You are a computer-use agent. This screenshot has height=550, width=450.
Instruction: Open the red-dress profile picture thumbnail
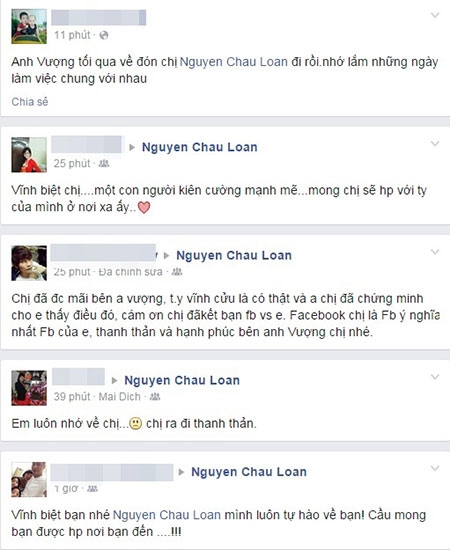(29, 155)
